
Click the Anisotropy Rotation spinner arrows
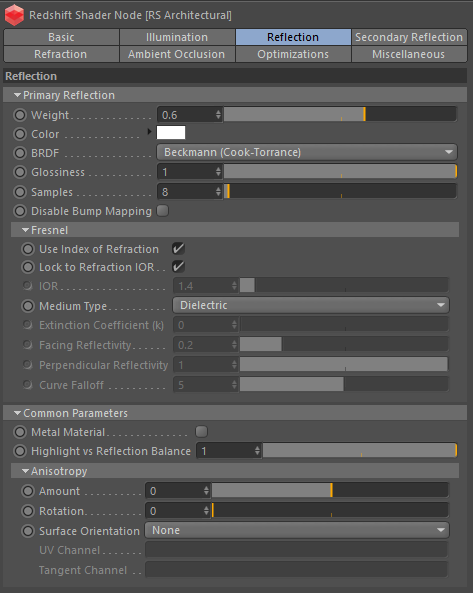click(x=206, y=511)
